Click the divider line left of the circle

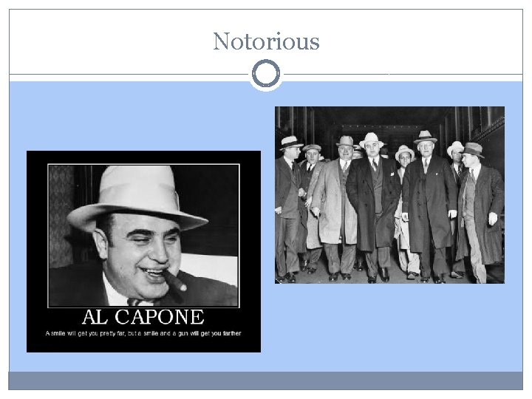point(129,74)
